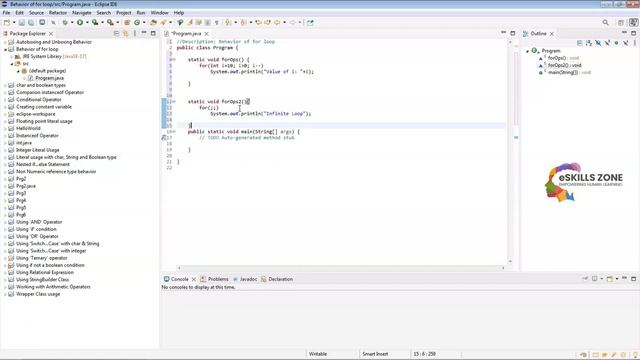Select the Java perspective icon
The width and height of the screenshot is (640, 360).
pyautogui.click(x=633, y=23)
